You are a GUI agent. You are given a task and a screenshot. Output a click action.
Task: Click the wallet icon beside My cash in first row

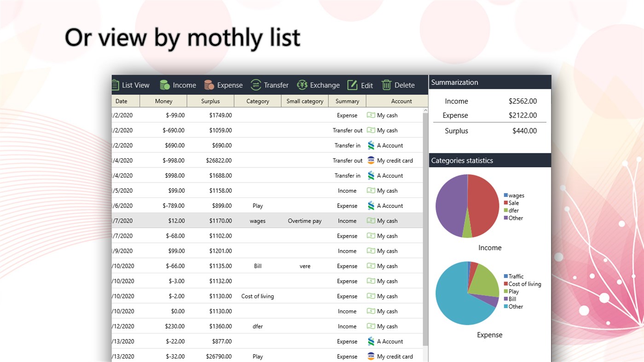pyautogui.click(x=370, y=115)
